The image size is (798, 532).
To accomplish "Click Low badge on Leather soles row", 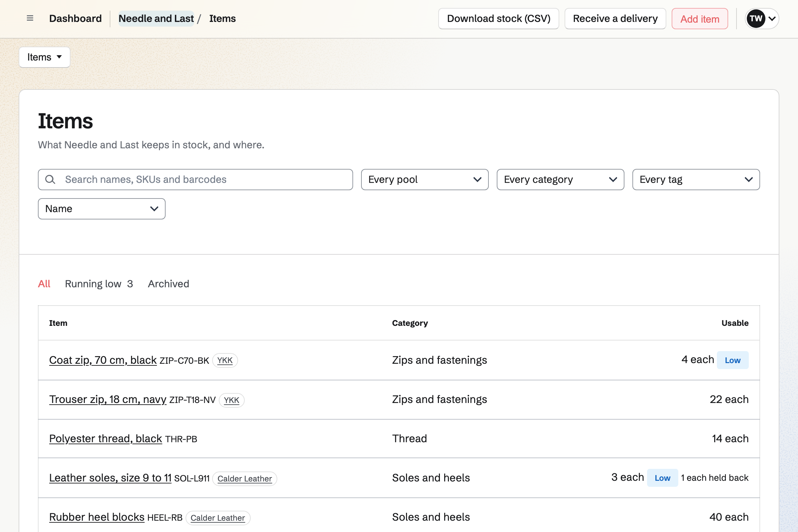I will click(662, 478).
